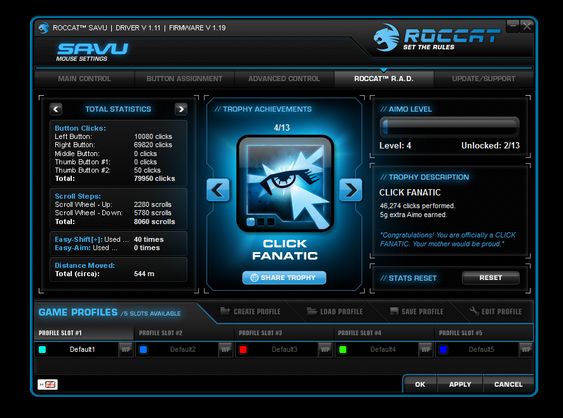Open the Main Control tab
The image size is (563, 418).
click(x=84, y=79)
